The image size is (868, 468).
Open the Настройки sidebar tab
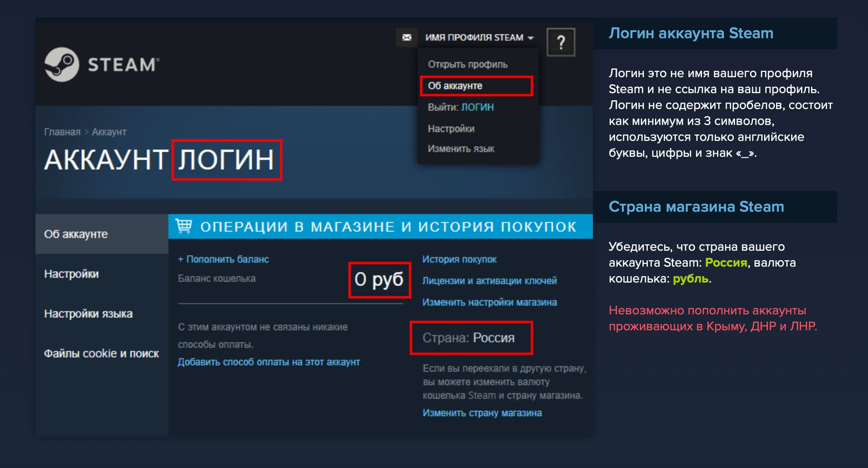(x=102, y=274)
